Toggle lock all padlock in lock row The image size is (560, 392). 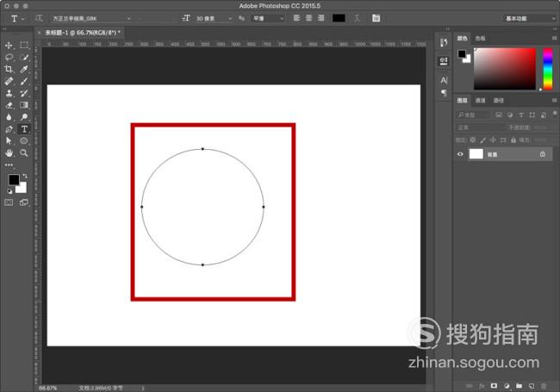click(x=513, y=140)
